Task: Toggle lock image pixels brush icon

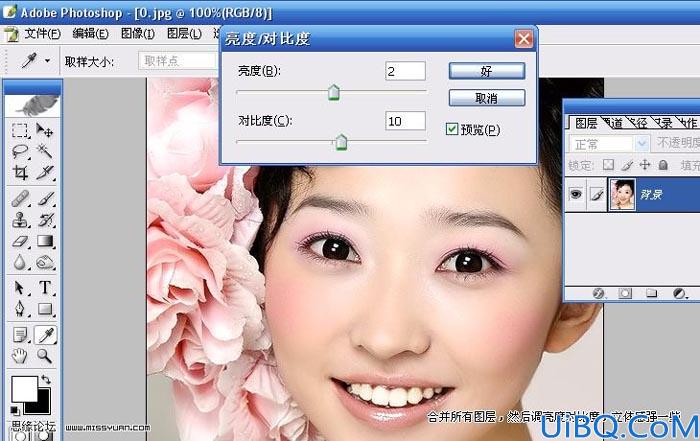Action: coord(627,165)
